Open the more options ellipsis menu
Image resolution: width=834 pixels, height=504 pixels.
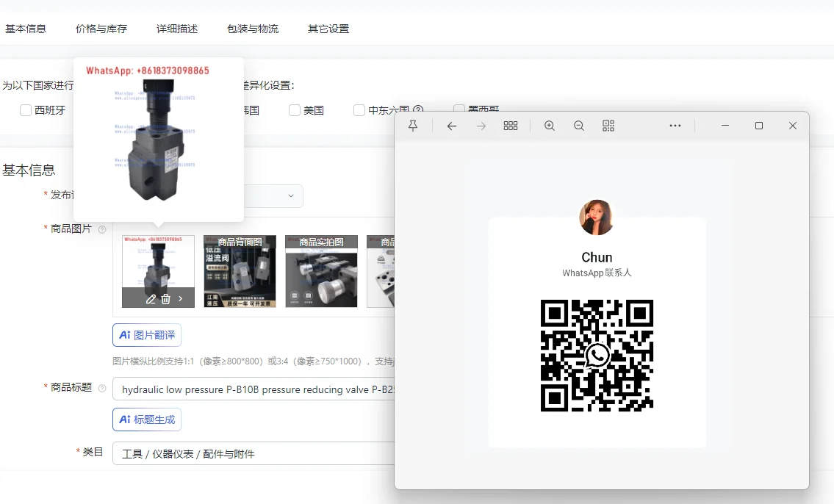tap(675, 126)
